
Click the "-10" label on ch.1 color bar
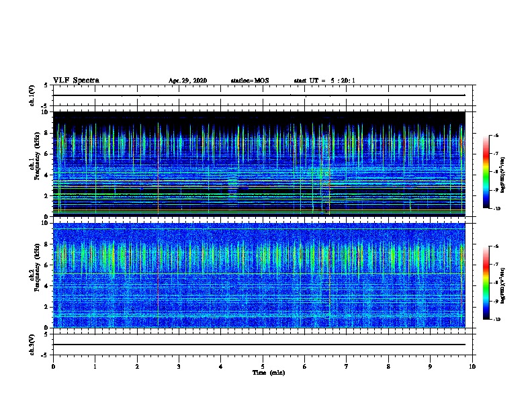[496, 209]
